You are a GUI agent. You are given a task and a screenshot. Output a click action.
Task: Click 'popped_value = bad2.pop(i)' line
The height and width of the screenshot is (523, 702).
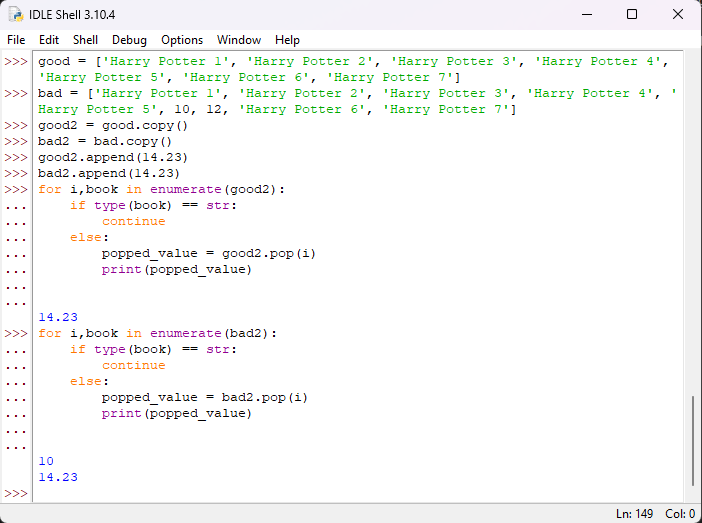pos(205,398)
